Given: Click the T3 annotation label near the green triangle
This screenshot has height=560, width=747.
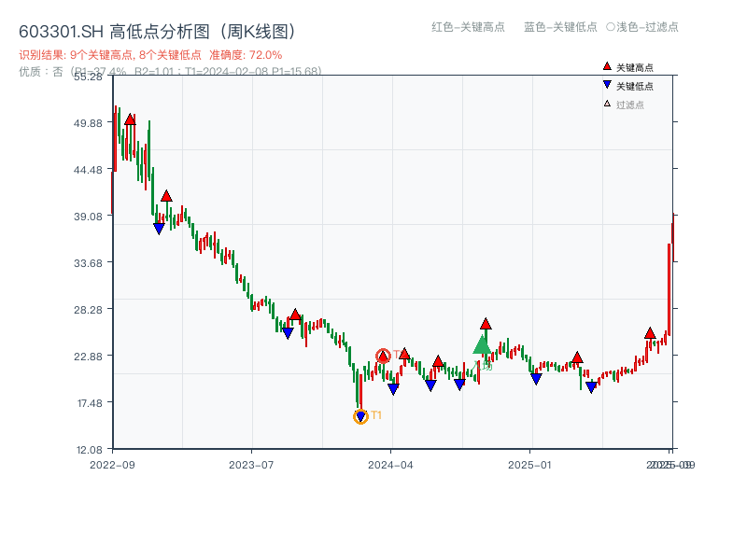Looking at the screenshot, I should pos(485,367).
